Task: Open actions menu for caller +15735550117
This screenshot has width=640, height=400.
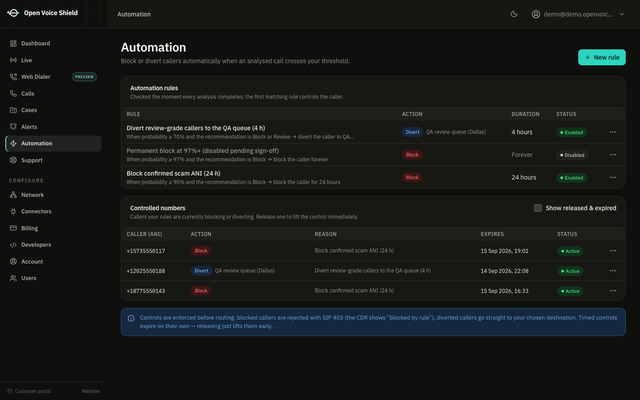Action: (x=613, y=251)
